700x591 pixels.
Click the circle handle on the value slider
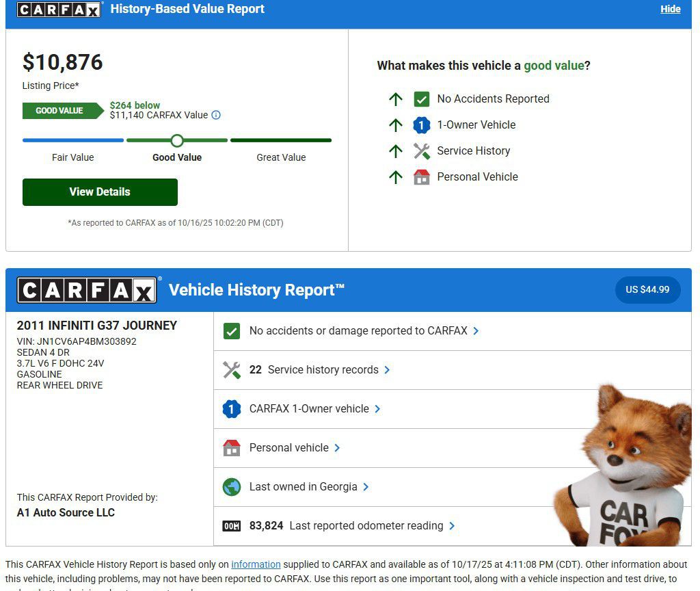pos(177,140)
